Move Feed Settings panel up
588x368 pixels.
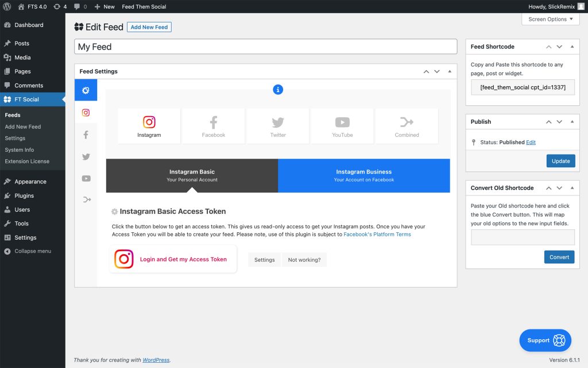(x=427, y=71)
